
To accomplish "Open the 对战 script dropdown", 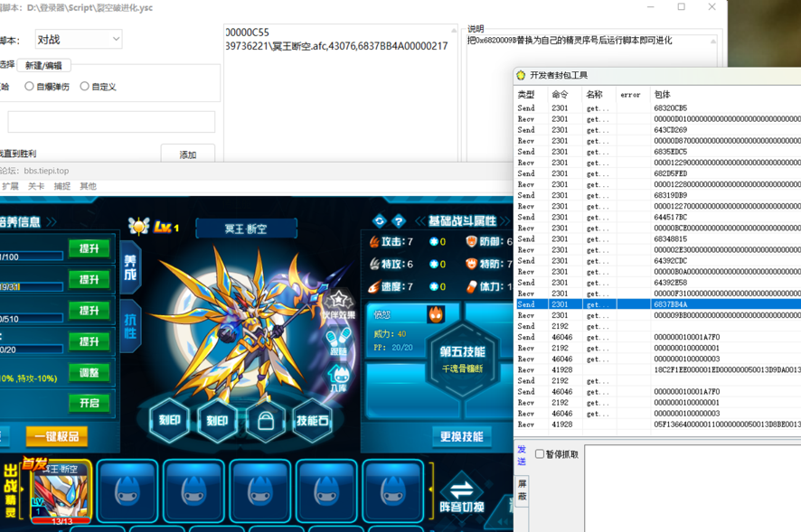I will point(78,40).
